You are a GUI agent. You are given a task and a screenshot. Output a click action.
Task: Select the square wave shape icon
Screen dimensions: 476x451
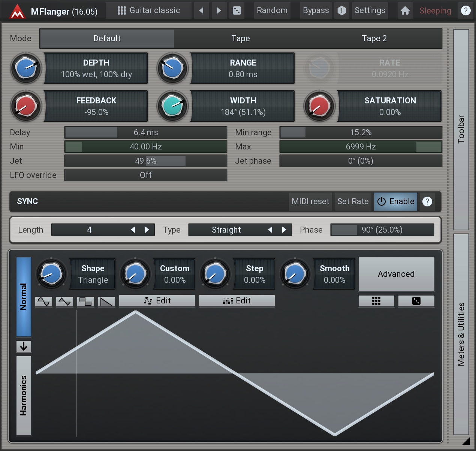pyautogui.click(x=85, y=301)
